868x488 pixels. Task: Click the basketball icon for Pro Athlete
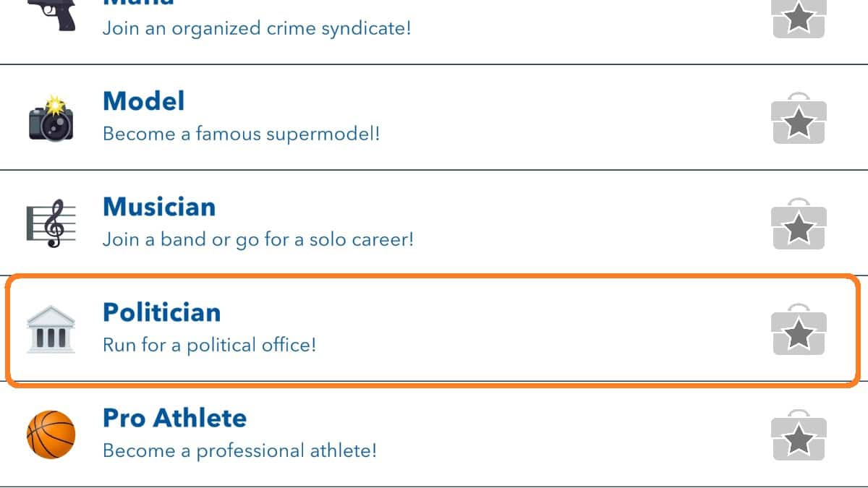pos(49,434)
